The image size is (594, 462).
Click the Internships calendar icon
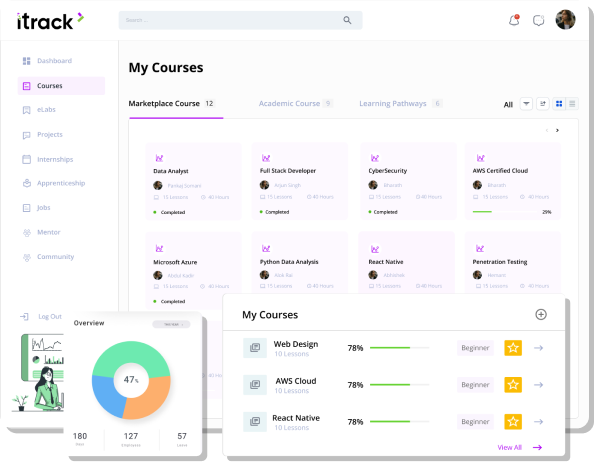27,159
